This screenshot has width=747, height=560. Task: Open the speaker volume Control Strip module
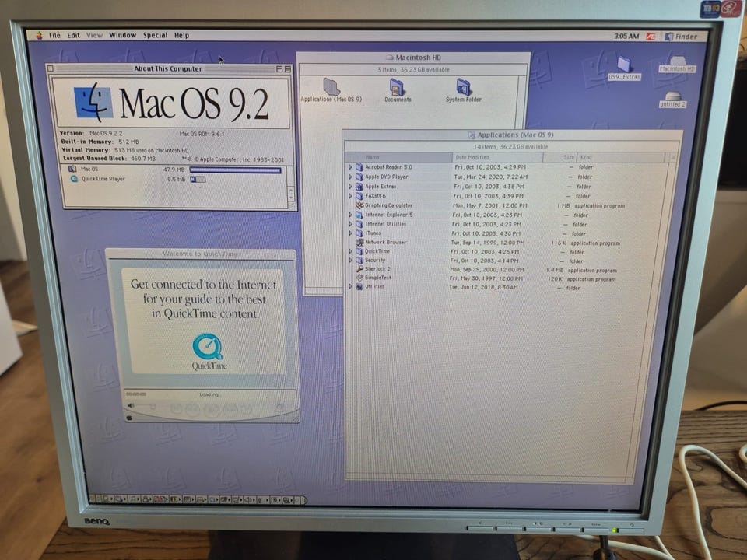coord(249,500)
